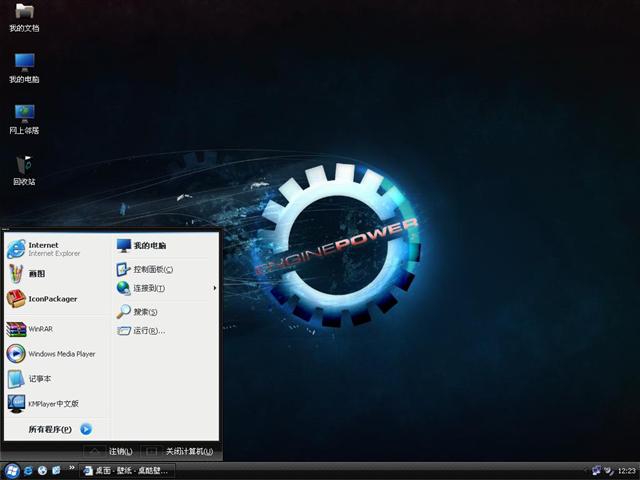Select the 回收站 recycle bin icon
The image size is (640, 480).
point(24,171)
